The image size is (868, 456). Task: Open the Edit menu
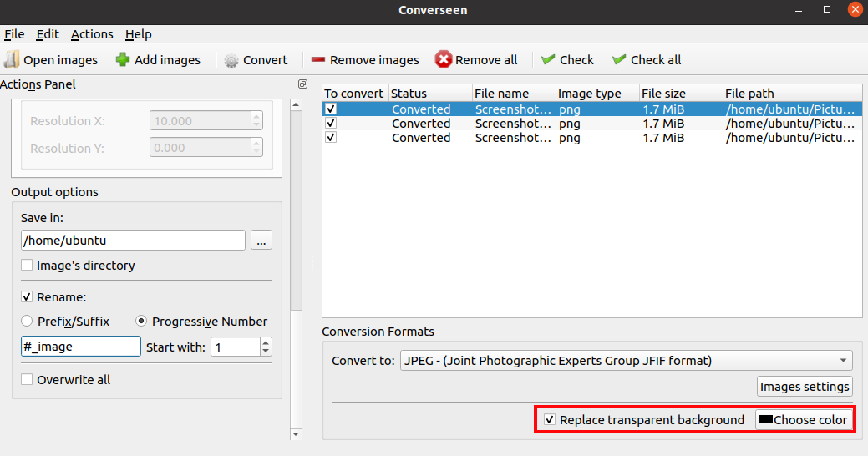[x=48, y=34]
